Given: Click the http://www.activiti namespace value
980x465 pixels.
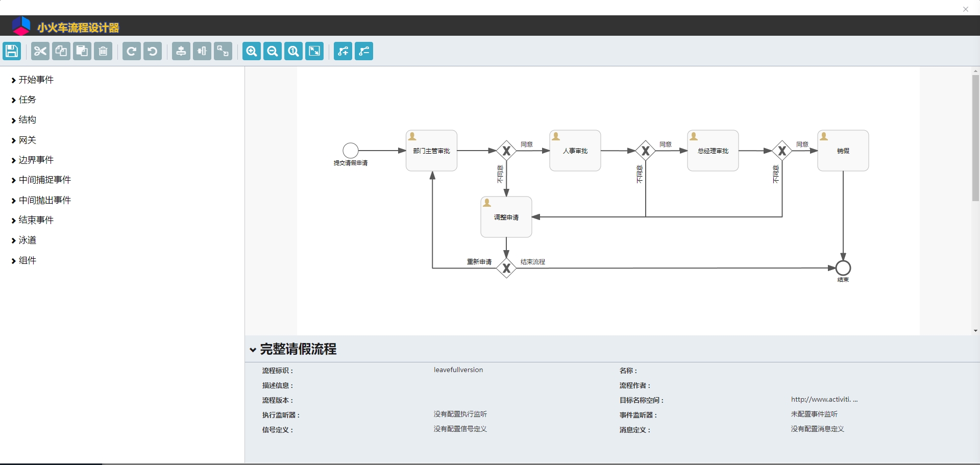Looking at the screenshot, I should click(824, 400).
